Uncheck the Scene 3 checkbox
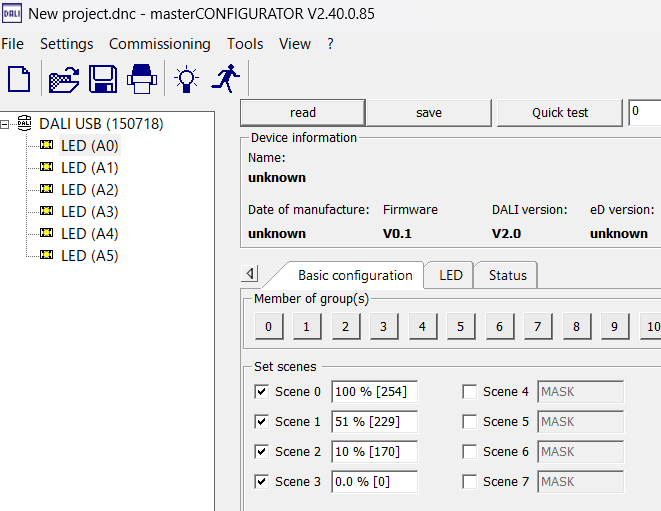 point(261,481)
